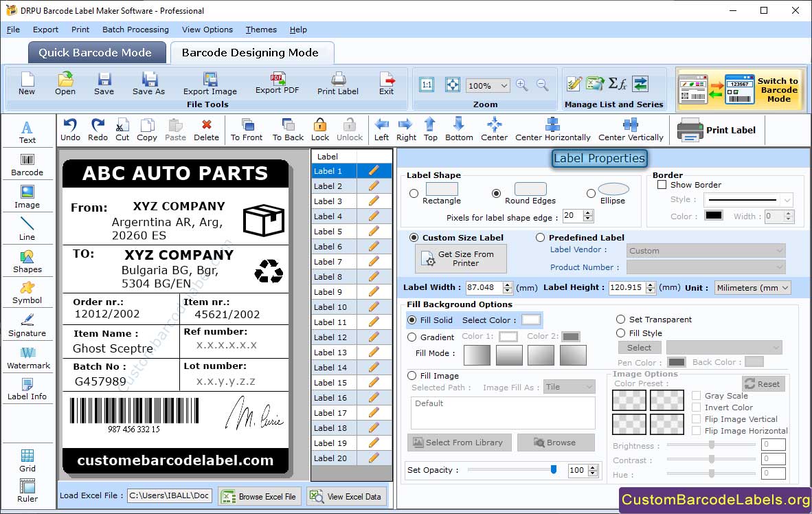Choose Gradient fill background option
This screenshot has height=514, width=812.
411,337
